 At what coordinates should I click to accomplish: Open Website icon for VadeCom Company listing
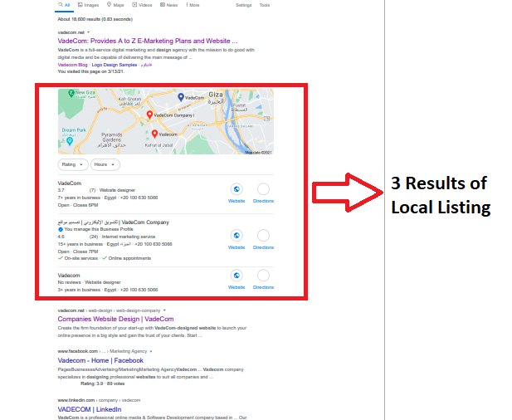tap(236, 236)
